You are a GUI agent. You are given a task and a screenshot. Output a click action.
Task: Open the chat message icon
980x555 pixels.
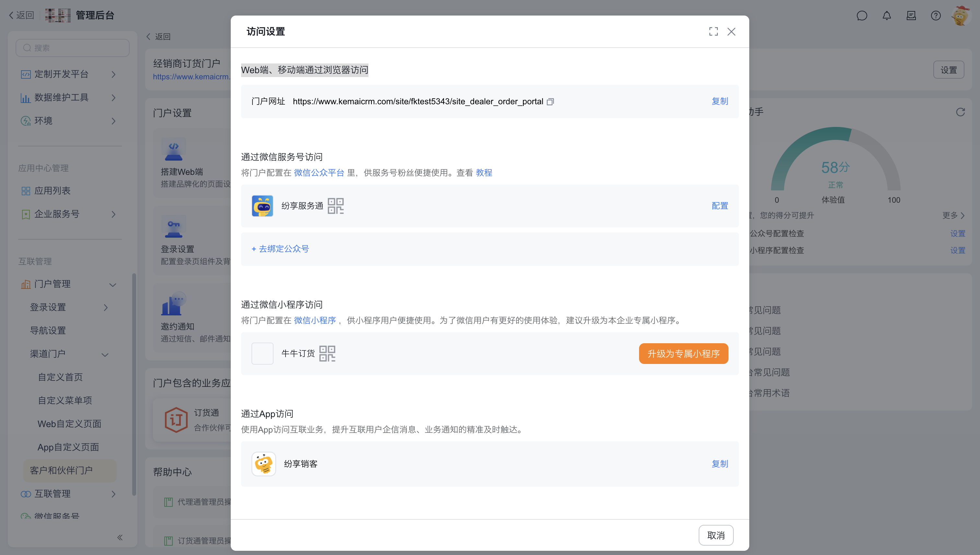(862, 16)
